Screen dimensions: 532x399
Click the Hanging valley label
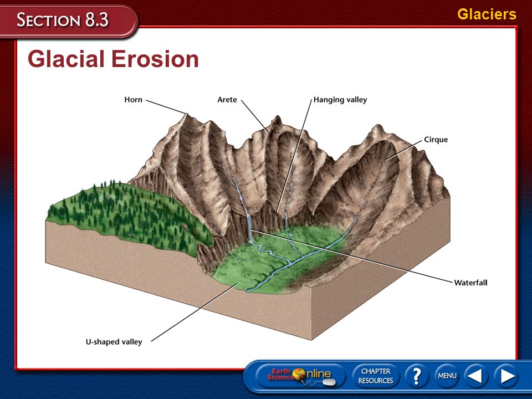[x=340, y=100]
